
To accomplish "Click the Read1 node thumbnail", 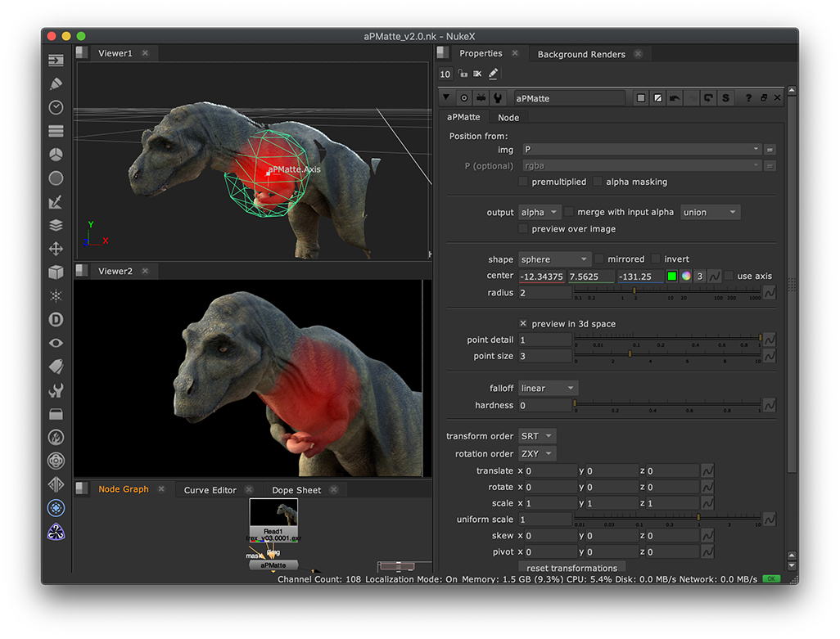I will pyautogui.click(x=273, y=514).
